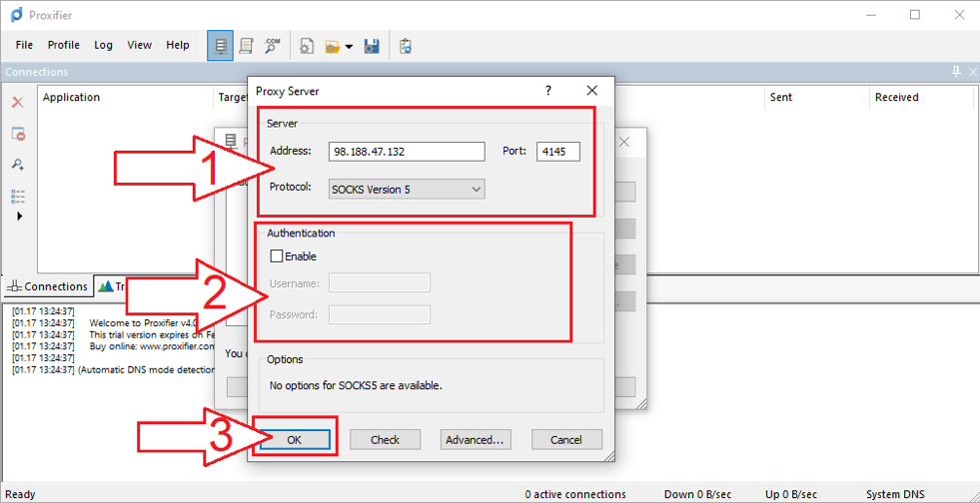Viewport: 980px width, 503px height.
Task: Open Proxification Rules toolbar icon
Action: tap(247, 46)
